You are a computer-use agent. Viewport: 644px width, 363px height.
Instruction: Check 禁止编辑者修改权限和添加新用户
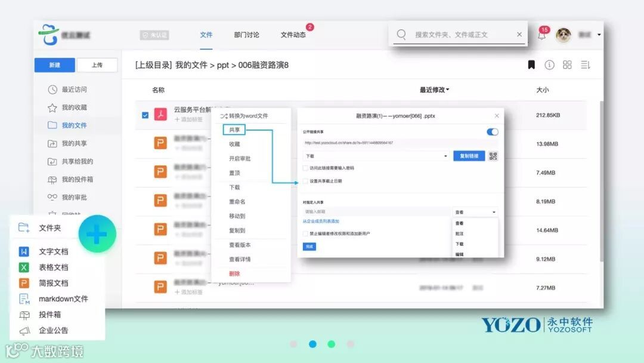(x=305, y=233)
